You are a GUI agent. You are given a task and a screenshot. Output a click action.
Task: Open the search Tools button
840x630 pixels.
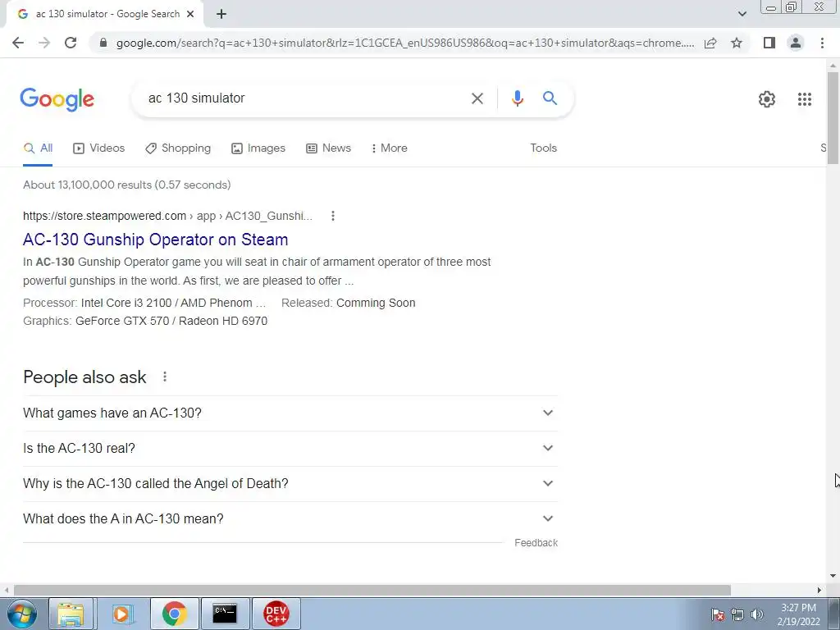pos(543,148)
